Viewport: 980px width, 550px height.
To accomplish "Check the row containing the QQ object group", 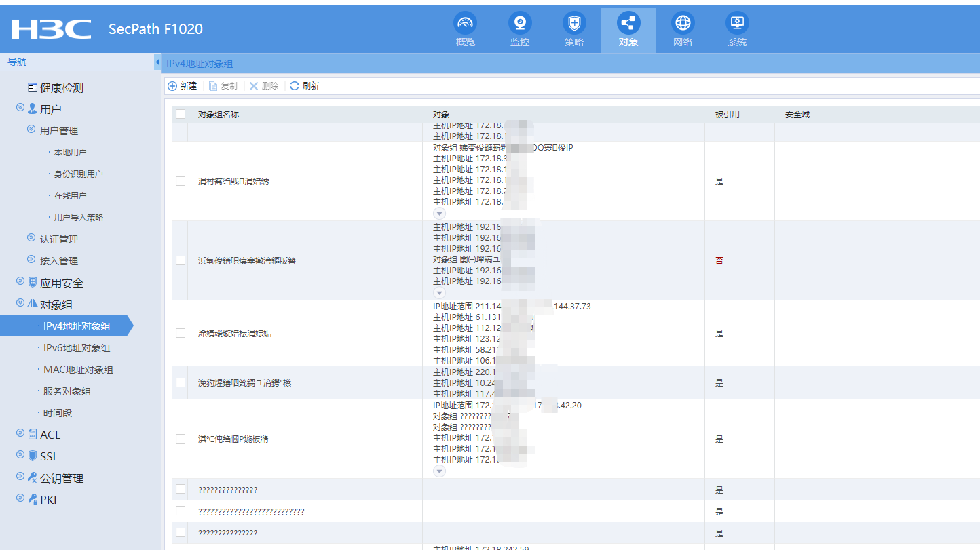I will tap(181, 181).
